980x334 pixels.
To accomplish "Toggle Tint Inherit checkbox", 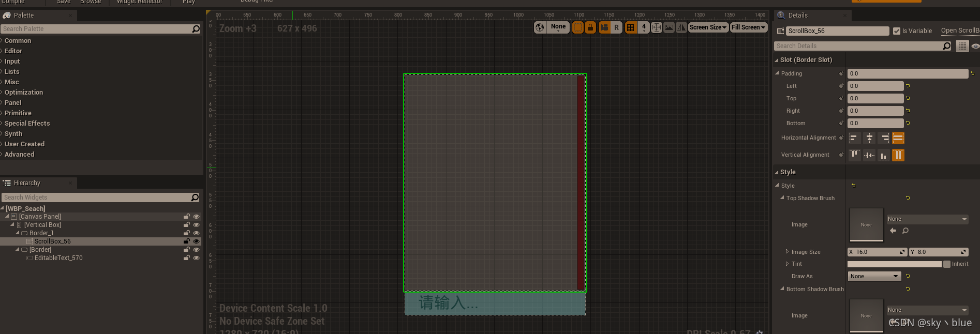I will coord(947,264).
